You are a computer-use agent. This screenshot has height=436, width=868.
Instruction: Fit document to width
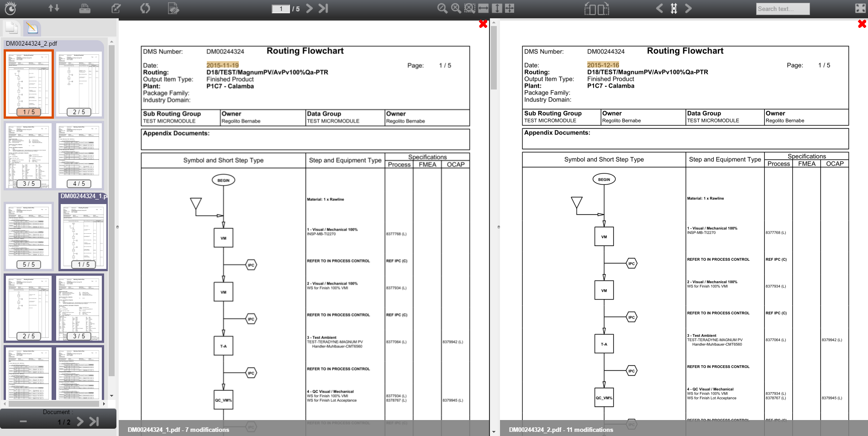tap(484, 8)
